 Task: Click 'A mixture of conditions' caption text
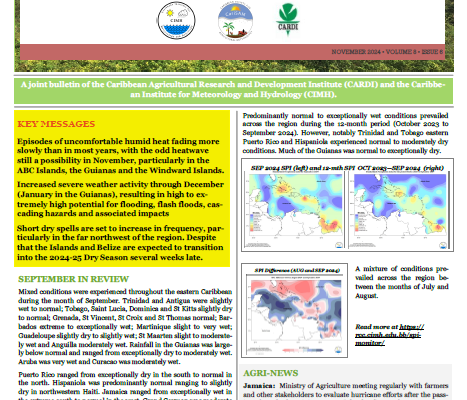pos(402,282)
